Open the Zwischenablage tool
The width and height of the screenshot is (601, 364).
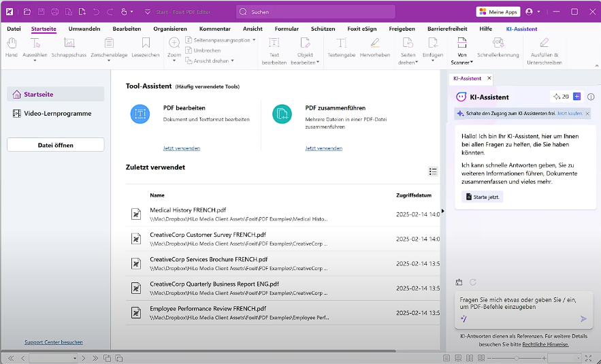click(x=109, y=50)
